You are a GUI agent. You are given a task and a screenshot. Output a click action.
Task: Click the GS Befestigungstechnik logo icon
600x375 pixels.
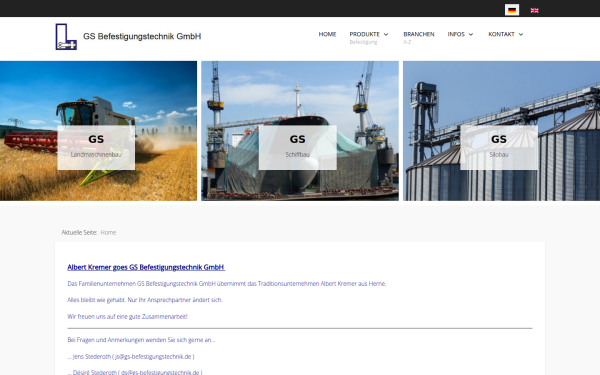[66, 36]
